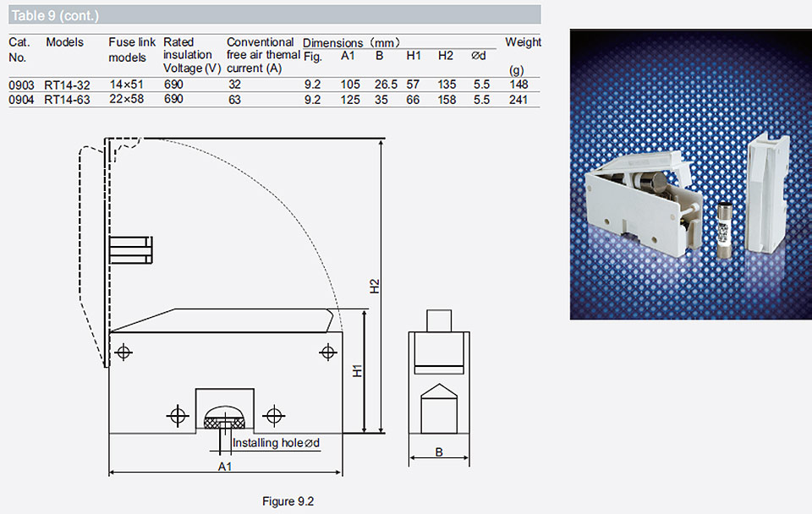Click the "Ød" column header
Image resolution: width=812 pixels, height=514 pixels.
pyautogui.click(x=479, y=56)
